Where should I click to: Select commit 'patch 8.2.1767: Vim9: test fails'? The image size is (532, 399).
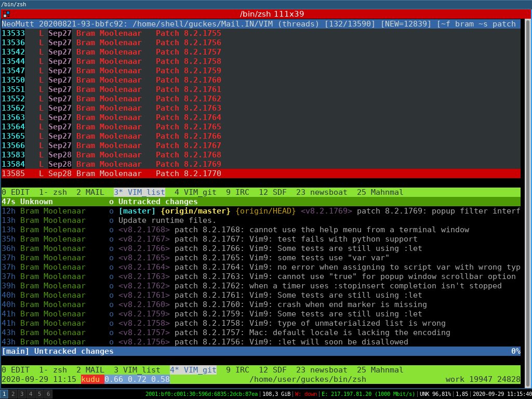[x=261, y=239]
